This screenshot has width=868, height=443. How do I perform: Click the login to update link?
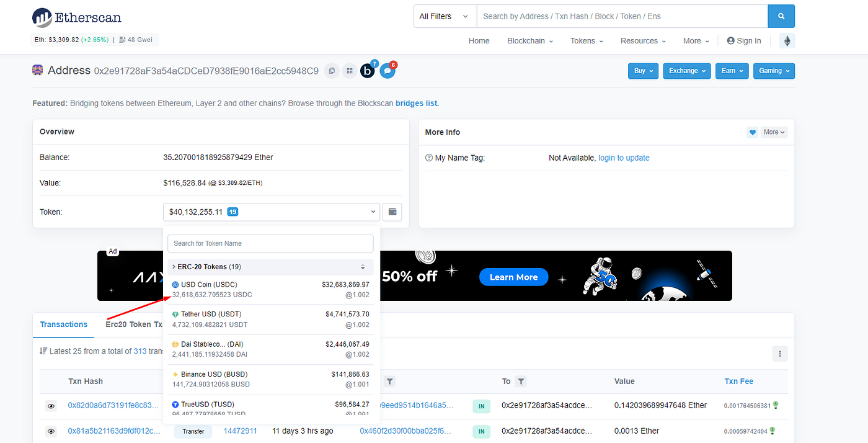624,158
